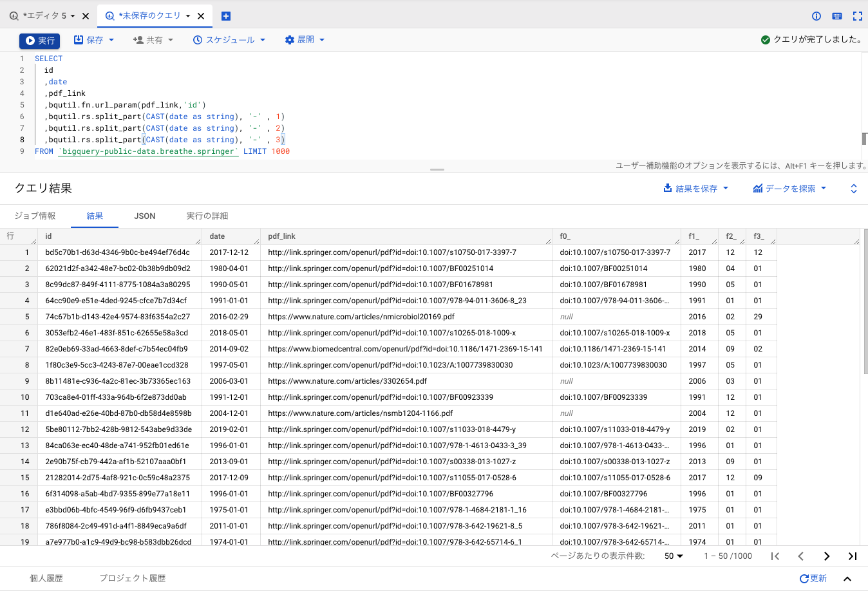This screenshot has width=868, height=591.
Task: Open データを探索 chart icon
Action: (x=757, y=188)
